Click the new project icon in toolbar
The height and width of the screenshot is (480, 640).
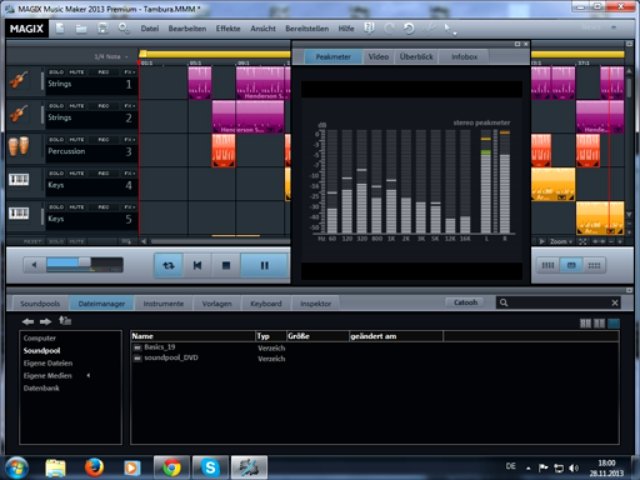[60, 28]
